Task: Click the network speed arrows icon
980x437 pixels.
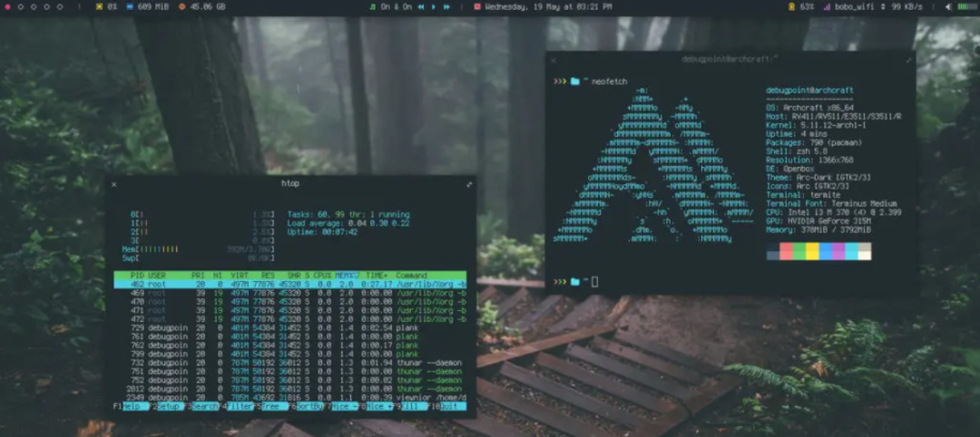Action: [883, 7]
